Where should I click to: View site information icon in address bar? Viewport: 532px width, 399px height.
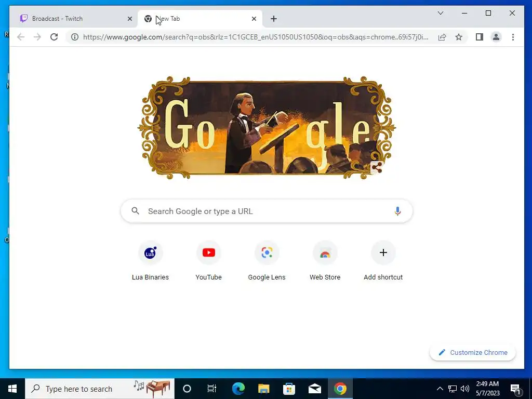[x=75, y=37]
